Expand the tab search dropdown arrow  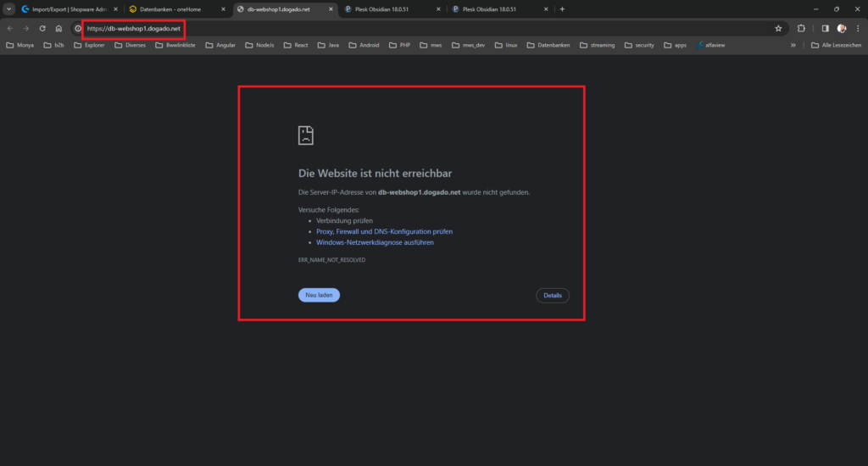click(8, 8)
